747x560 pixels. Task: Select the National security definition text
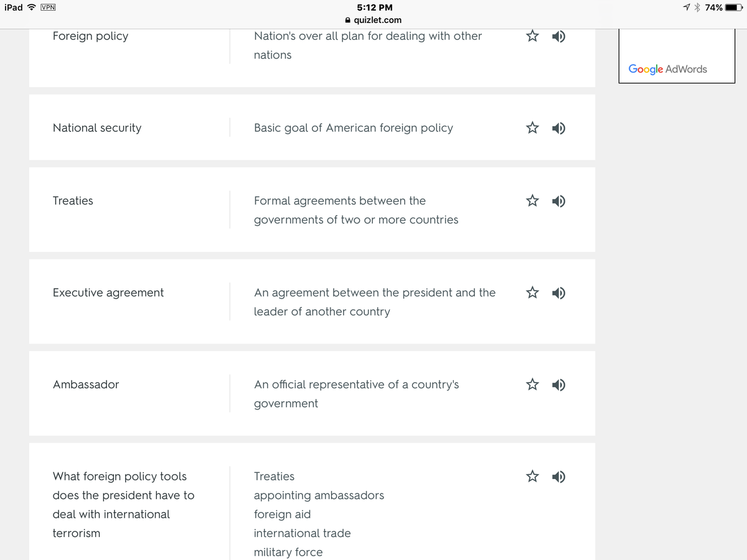[353, 128]
